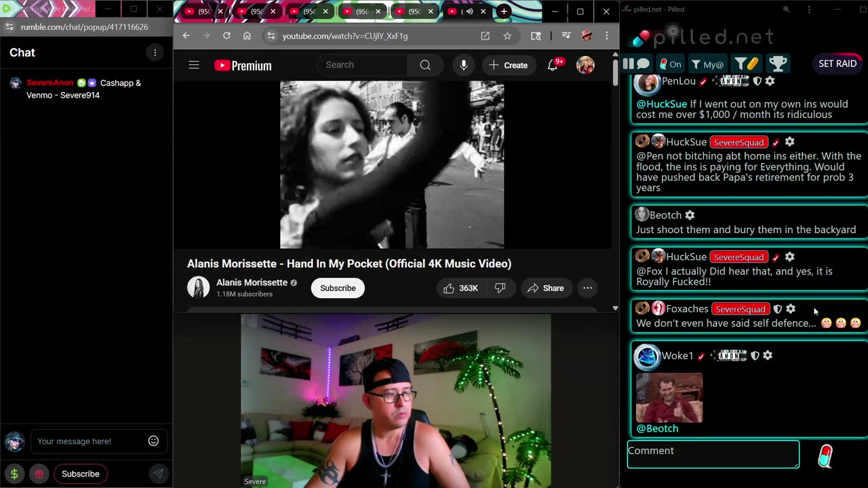Screen dimensions: 868x488
Task: Subscribe to Alanis Morissette on YouTube
Action: click(338, 288)
